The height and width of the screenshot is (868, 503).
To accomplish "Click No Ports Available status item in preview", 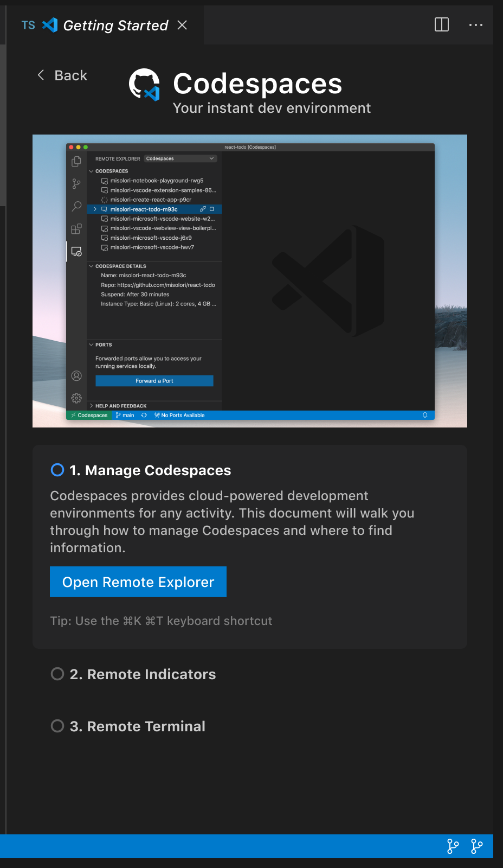I will 179,415.
